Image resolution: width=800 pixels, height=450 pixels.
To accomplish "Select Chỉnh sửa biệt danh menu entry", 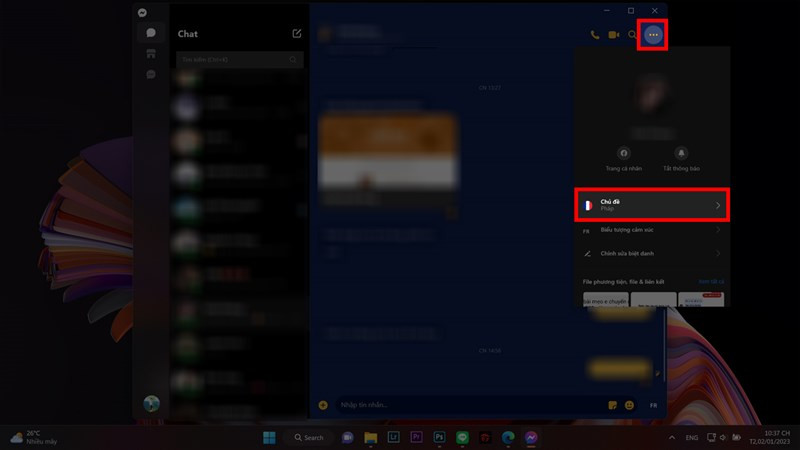I will [652, 254].
